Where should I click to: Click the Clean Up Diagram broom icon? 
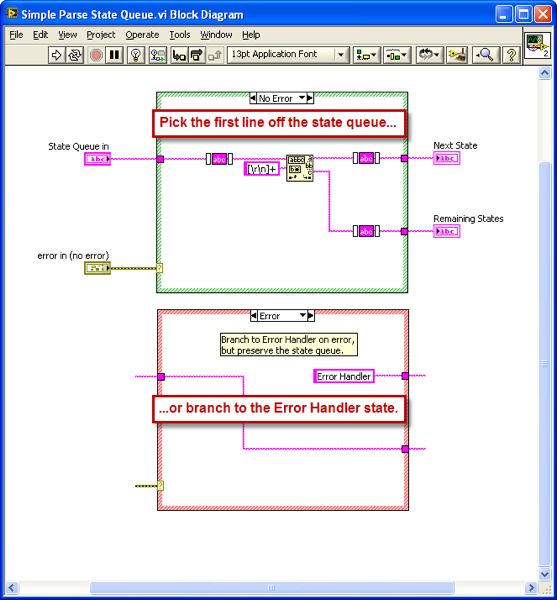pyautogui.click(x=457, y=55)
